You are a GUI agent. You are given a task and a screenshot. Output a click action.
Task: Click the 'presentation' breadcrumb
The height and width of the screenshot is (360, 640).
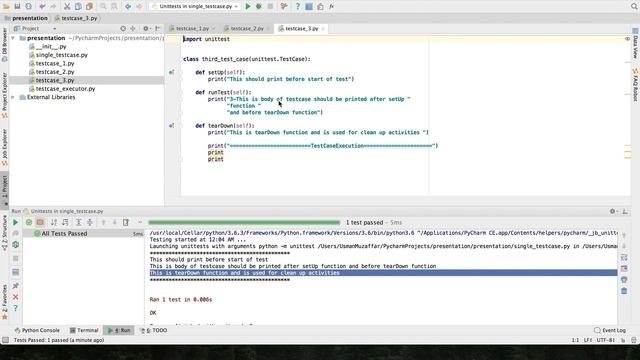point(25,18)
